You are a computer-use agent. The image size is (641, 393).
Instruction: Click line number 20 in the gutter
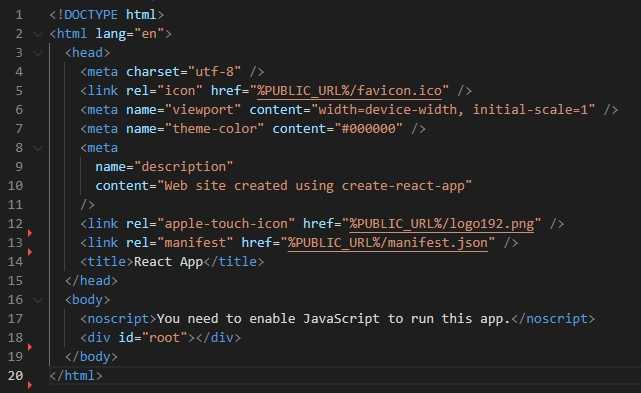[x=16, y=375]
